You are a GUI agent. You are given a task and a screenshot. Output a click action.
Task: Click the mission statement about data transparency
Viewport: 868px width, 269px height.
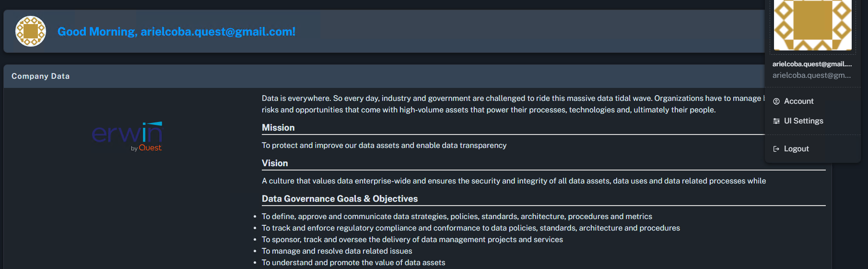pos(384,146)
